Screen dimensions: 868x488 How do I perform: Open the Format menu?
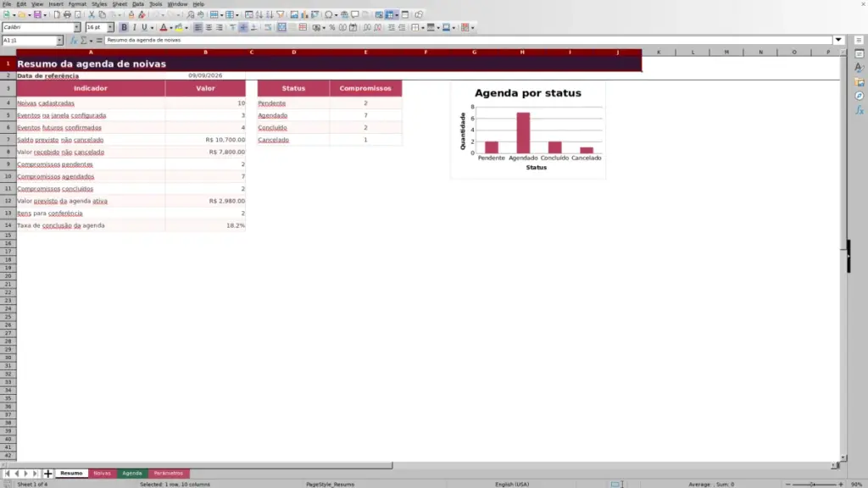pyautogui.click(x=77, y=4)
